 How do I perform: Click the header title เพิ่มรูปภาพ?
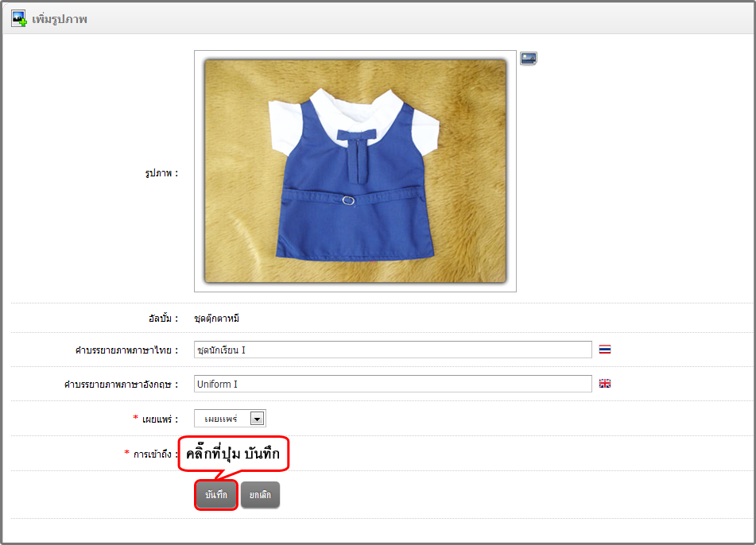click(60, 19)
